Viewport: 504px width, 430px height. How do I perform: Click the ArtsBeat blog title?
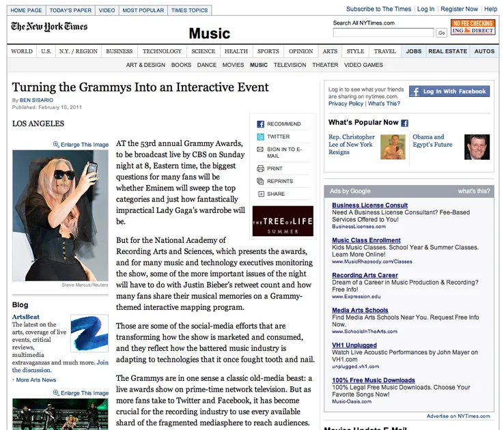26,317
